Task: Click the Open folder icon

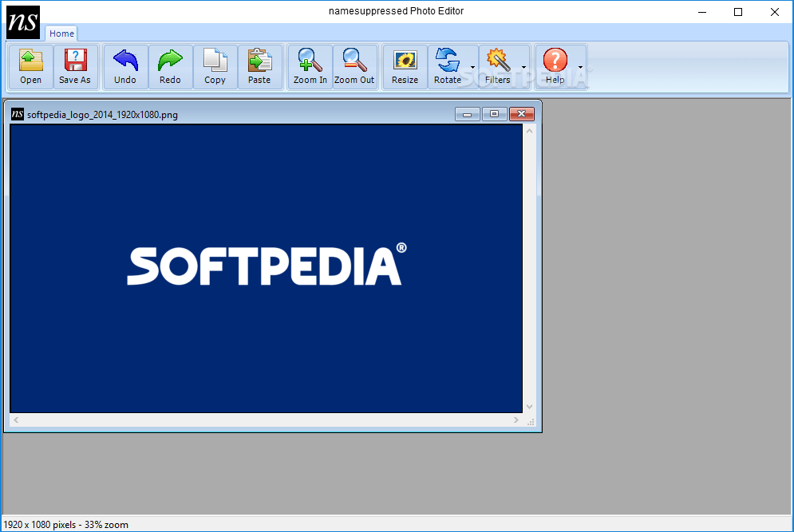Action: click(x=31, y=61)
